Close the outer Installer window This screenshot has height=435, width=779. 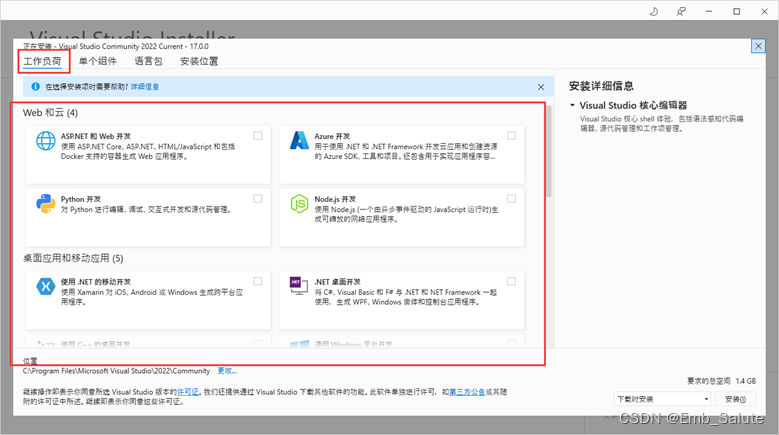(765, 11)
